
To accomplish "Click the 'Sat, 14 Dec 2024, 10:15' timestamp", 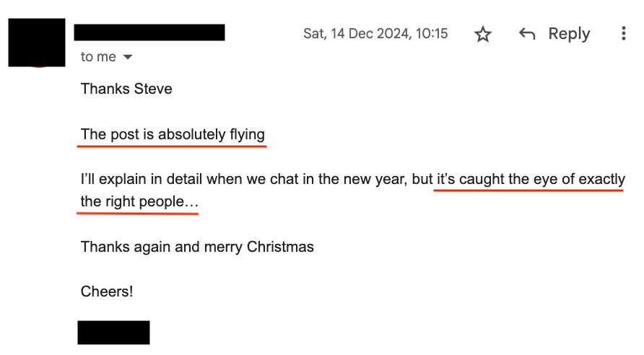I will coord(375,34).
